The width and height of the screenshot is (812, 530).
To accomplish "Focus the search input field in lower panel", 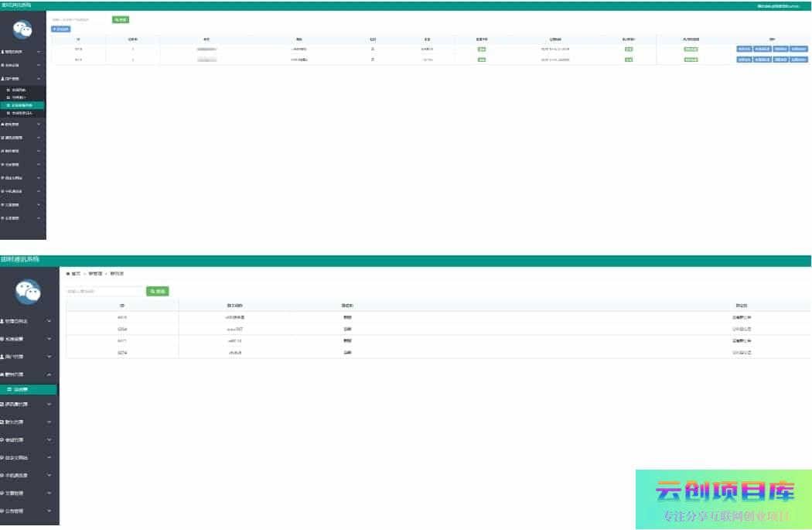I will (x=104, y=292).
